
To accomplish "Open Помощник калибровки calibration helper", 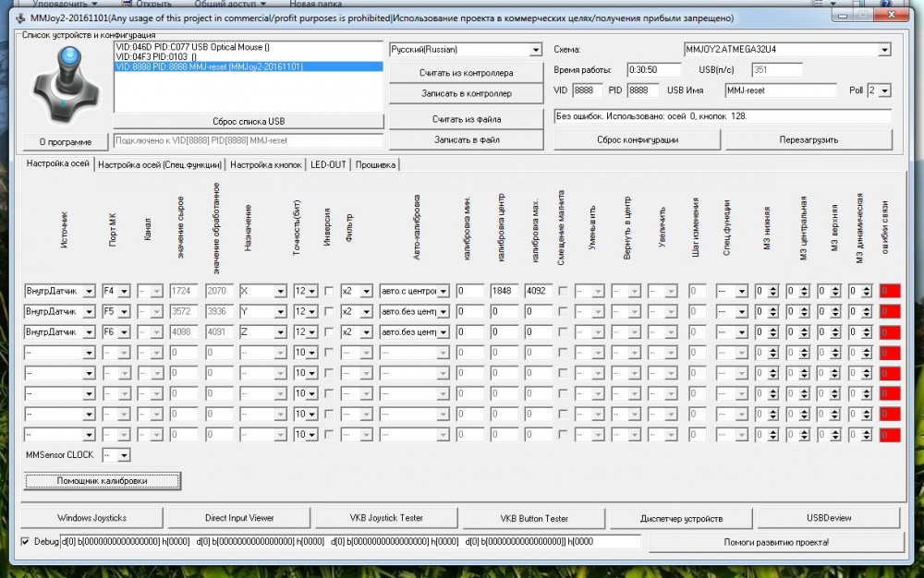I will pyautogui.click(x=103, y=481).
